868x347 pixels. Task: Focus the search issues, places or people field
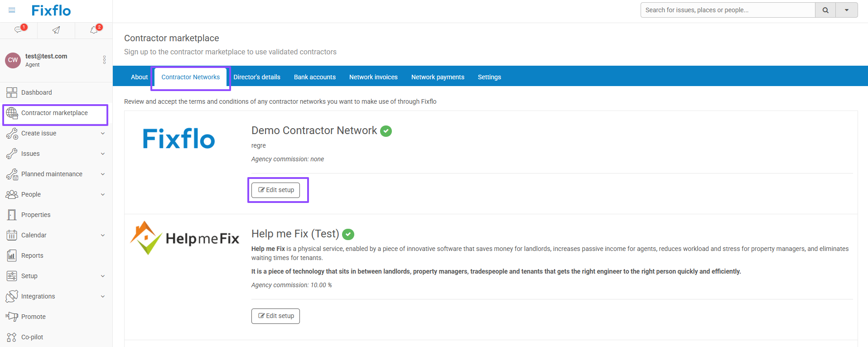(728, 10)
